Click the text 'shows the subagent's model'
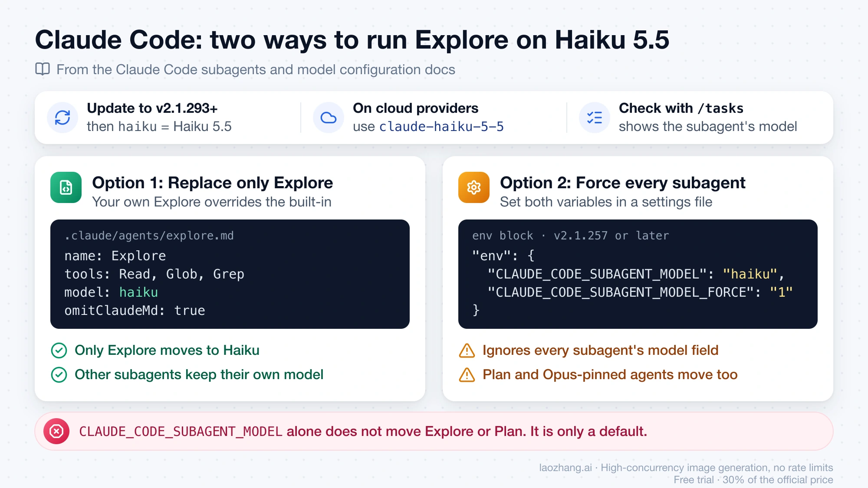The height and width of the screenshot is (488, 868). [708, 126]
